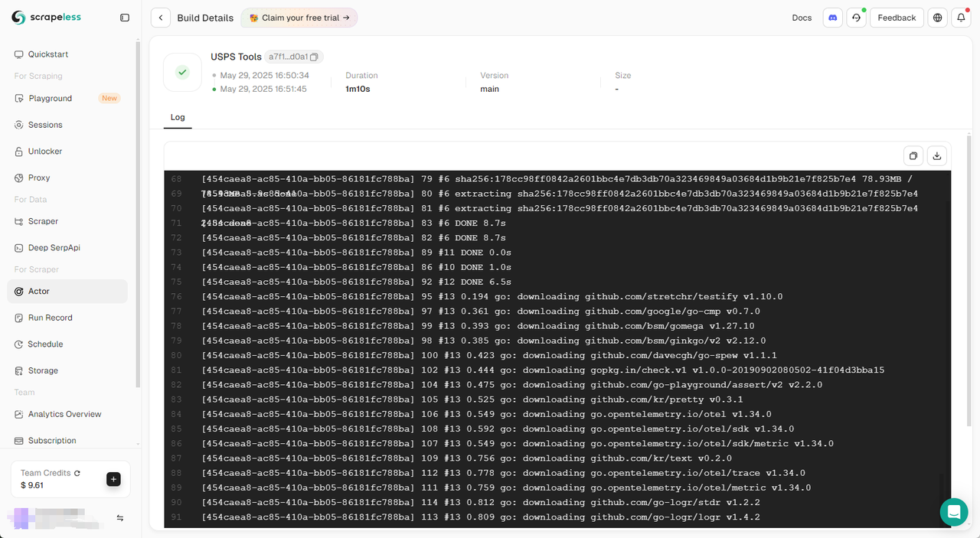Click the Run Record icon
Image resolution: width=980 pixels, height=538 pixels.
click(19, 318)
